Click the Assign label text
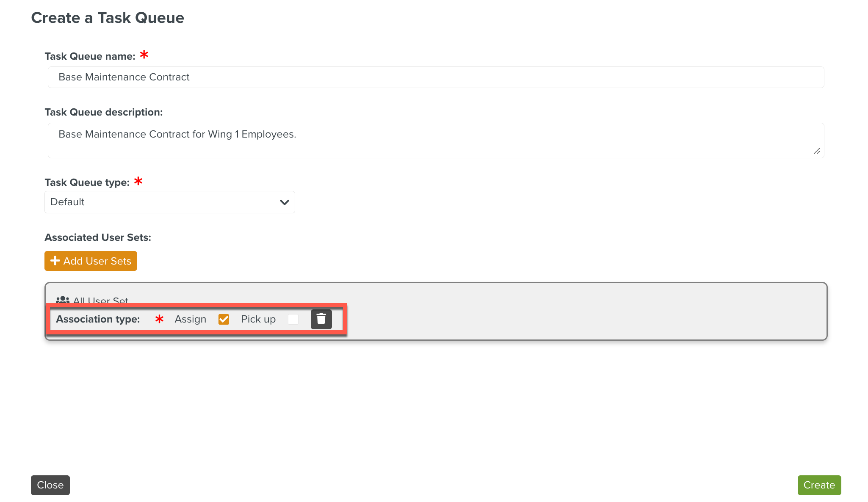Viewport: 868px width, 502px height. tap(190, 319)
